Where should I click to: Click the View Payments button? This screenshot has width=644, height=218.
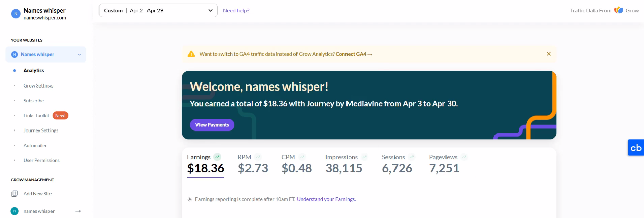point(212,125)
